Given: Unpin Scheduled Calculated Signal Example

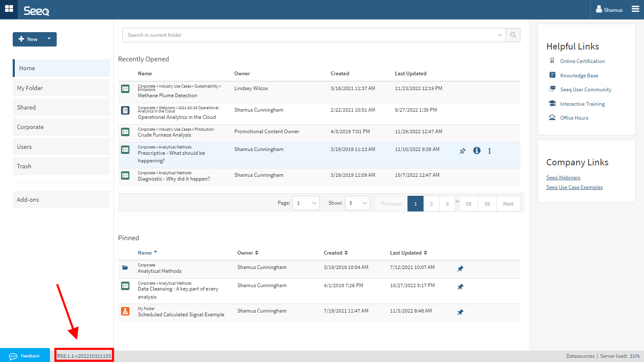Looking at the screenshot, I should coord(460,312).
